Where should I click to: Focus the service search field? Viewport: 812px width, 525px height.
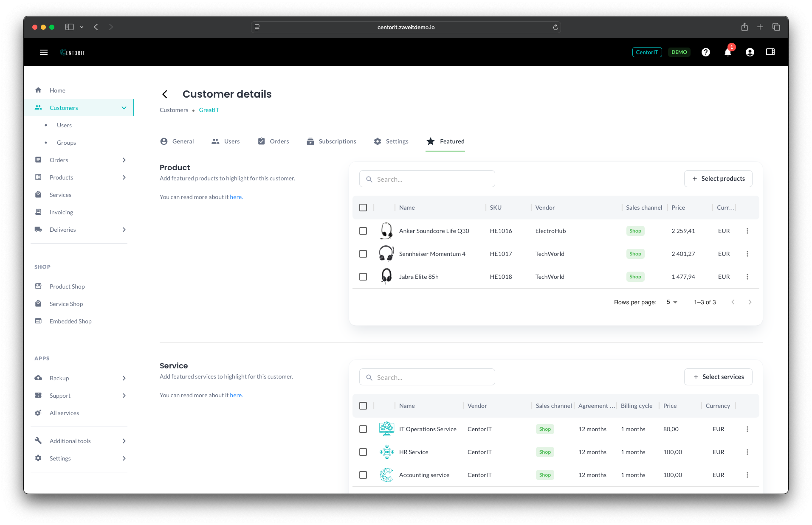427,377
